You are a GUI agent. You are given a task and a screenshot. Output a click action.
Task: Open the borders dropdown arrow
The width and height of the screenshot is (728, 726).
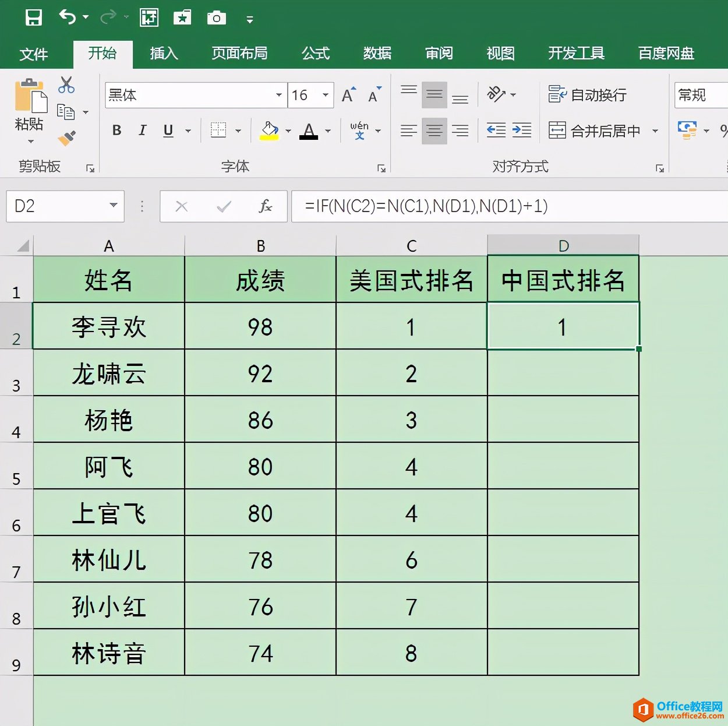click(238, 131)
